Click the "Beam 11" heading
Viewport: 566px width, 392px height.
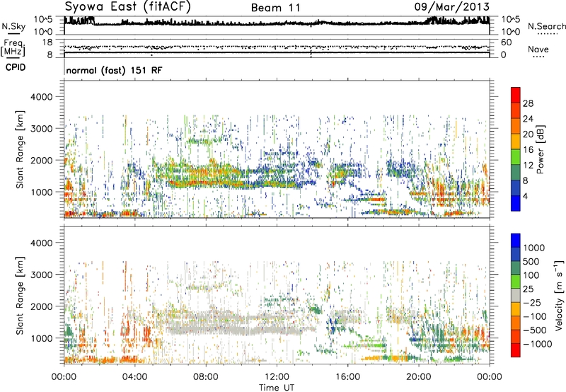point(275,8)
